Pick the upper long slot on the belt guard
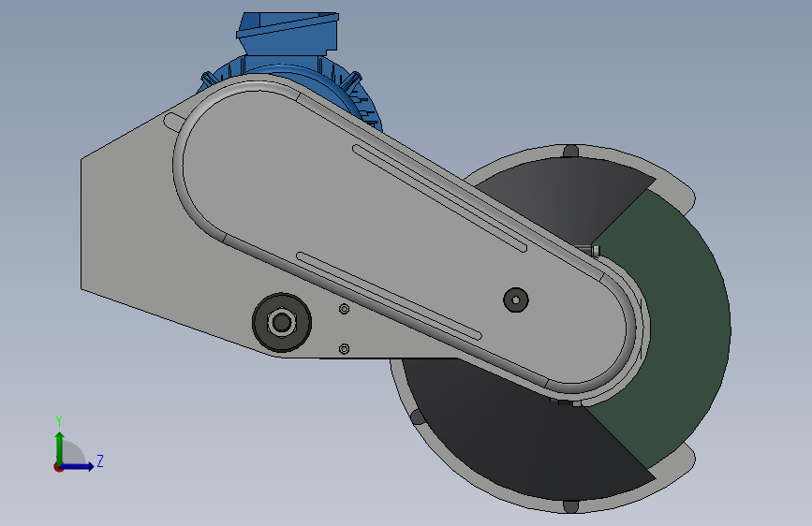This screenshot has height=526, width=812. coord(439,197)
